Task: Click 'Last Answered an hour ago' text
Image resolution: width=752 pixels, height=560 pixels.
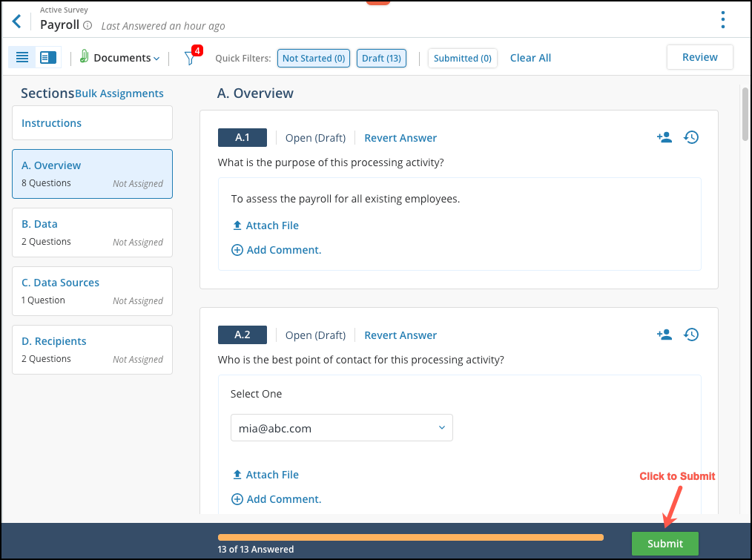Action: (163, 26)
